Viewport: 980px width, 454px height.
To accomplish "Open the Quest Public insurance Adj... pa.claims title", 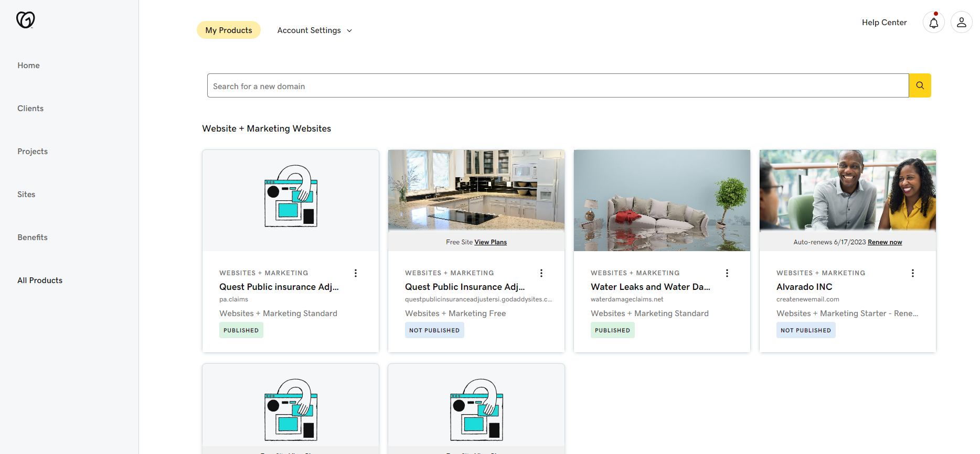I will (x=279, y=287).
